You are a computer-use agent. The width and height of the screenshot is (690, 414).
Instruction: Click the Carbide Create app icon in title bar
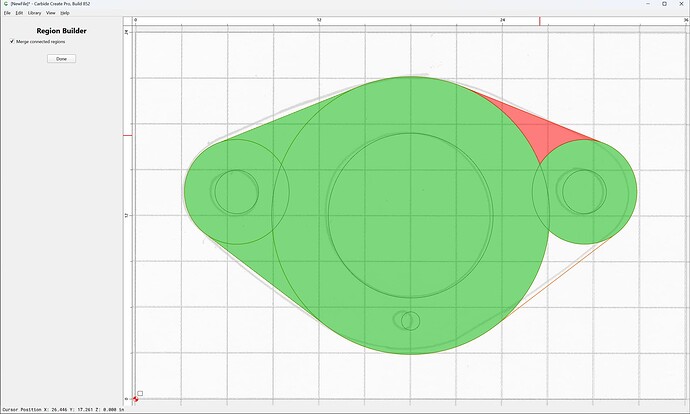[x=6, y=4]
